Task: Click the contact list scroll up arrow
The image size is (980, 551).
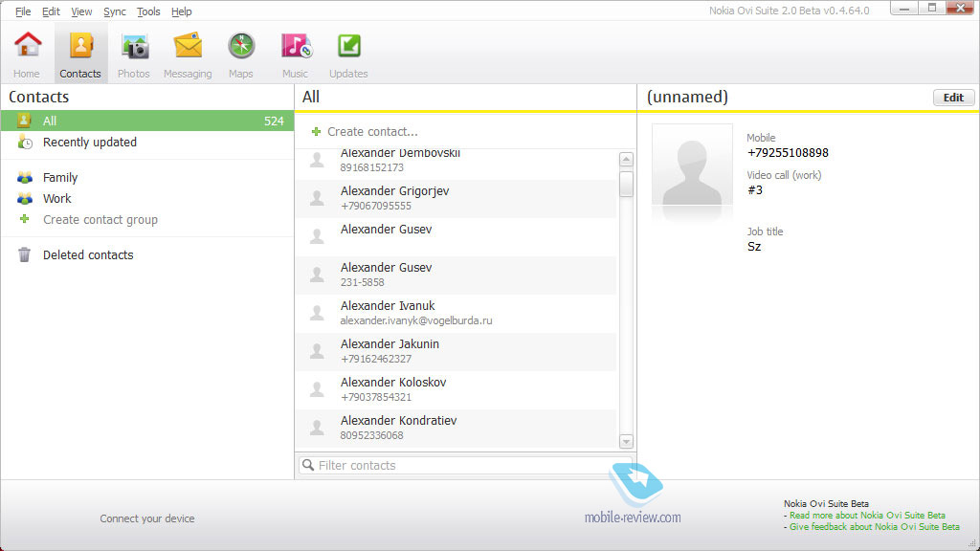Action: (626, 160)
